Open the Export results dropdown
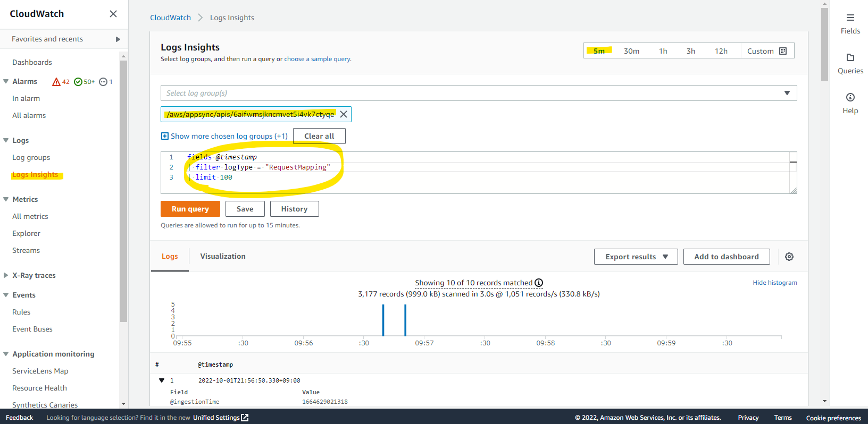 pos(636,257)
